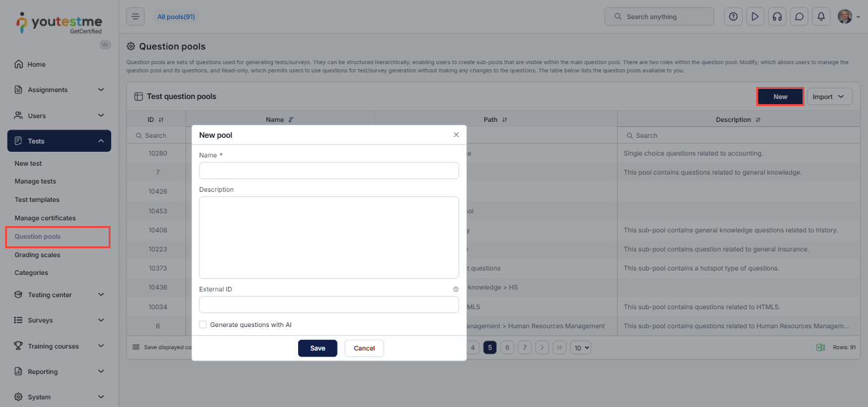Click the ID column search field
Screen dimensions: 868x407
tap(156, 135)
